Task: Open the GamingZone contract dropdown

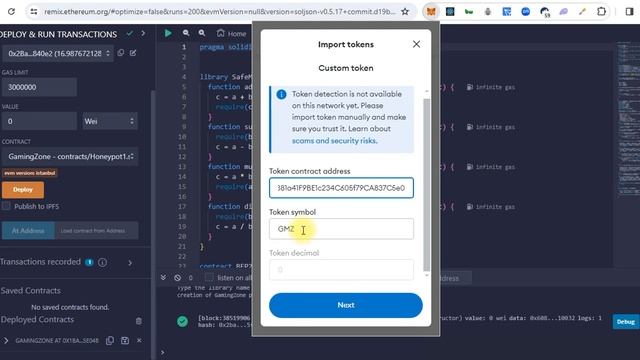Action: [x=70, y=156]
